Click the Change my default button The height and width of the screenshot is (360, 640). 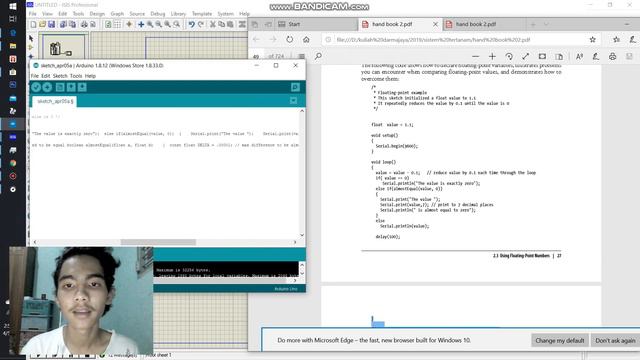pos(560,340)
